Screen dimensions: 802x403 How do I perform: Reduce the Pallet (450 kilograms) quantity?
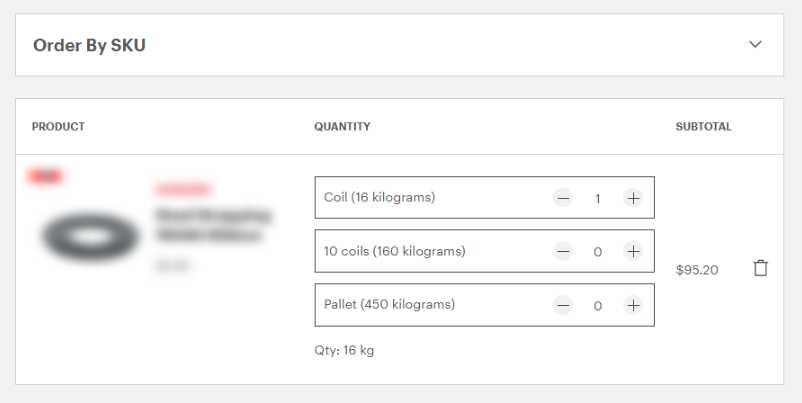[x=563, y=305]
